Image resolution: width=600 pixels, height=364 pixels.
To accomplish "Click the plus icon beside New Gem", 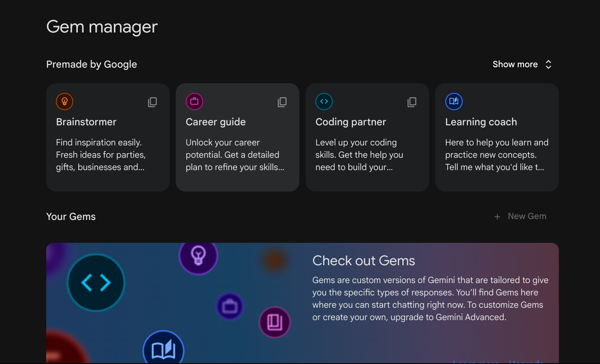I will (x=497, y=217).
